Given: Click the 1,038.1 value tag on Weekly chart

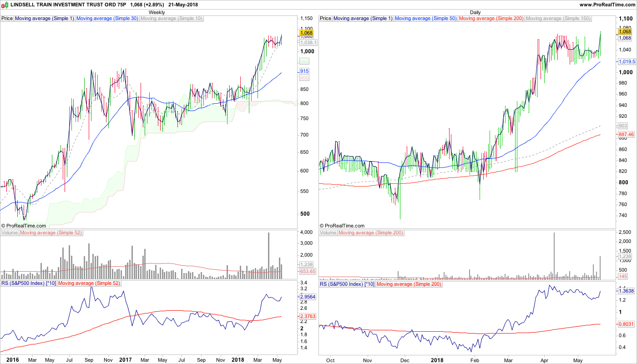Looking at the screenshot, I should coord(308,42).
